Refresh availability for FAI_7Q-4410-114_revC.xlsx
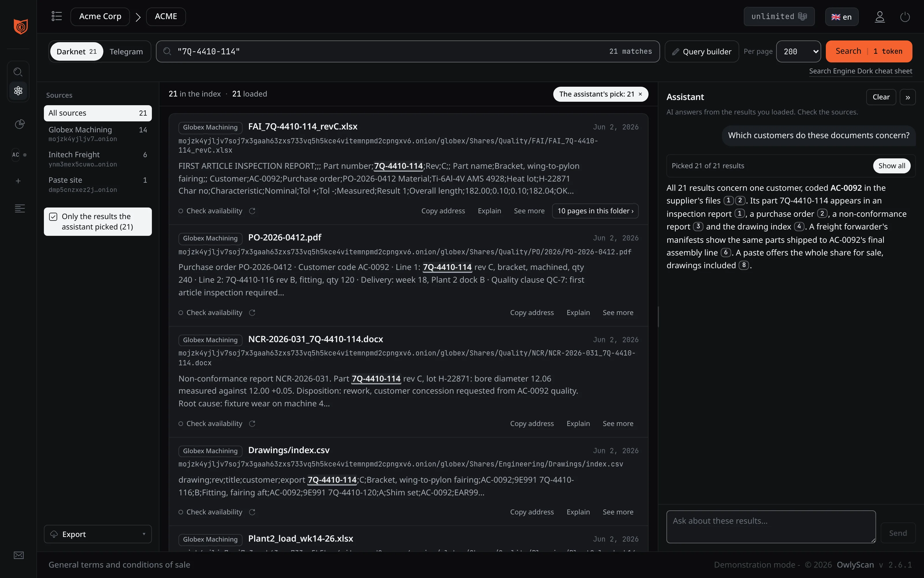 point(252,211)
